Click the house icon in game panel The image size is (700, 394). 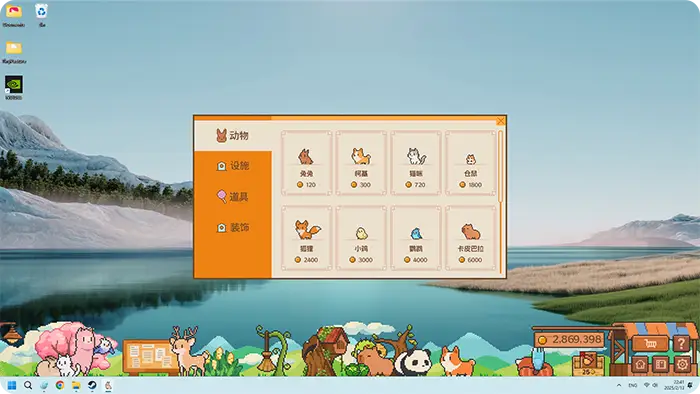(640, 365)
